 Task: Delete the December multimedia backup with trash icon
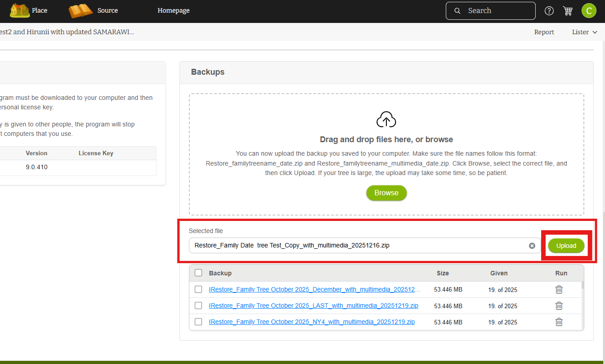(x=559, y=289)
